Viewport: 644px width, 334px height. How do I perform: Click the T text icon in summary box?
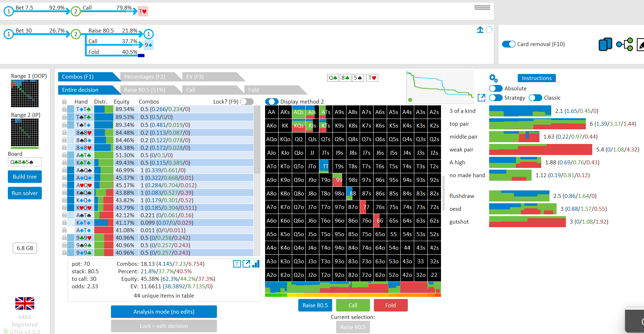click(237, 264)
